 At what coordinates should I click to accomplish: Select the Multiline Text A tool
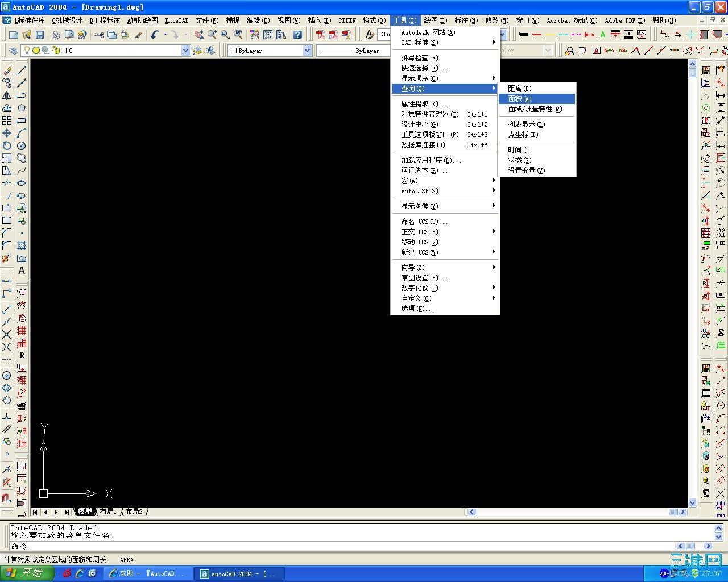22,271
